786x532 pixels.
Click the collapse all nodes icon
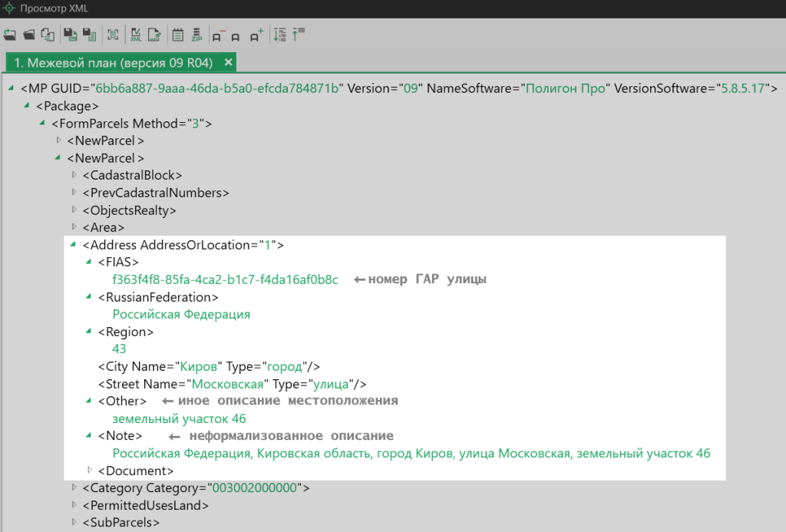299,35
